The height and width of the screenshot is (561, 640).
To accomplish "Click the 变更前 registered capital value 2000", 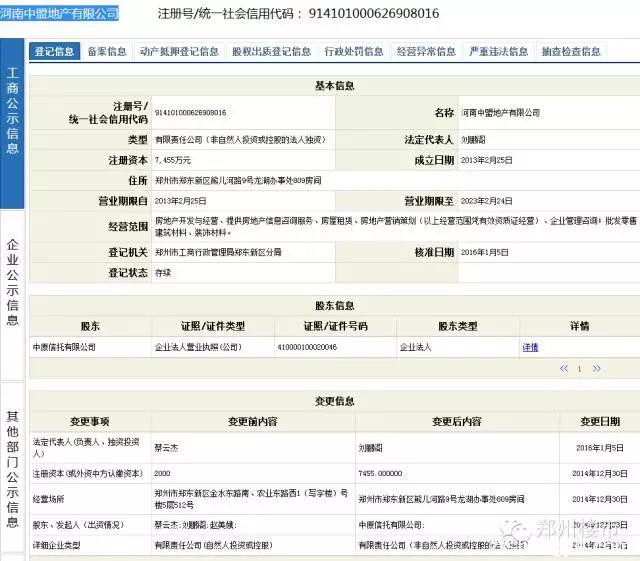I will tap(162, 474).
